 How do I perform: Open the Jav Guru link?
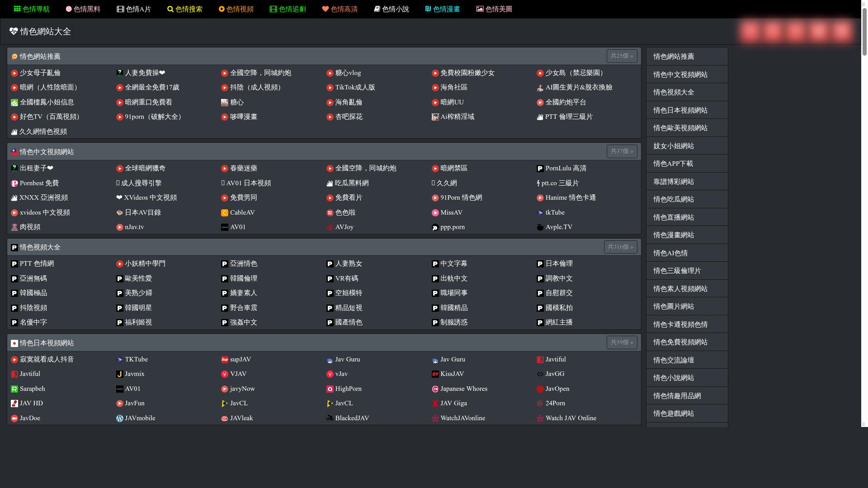pos(347,359)
